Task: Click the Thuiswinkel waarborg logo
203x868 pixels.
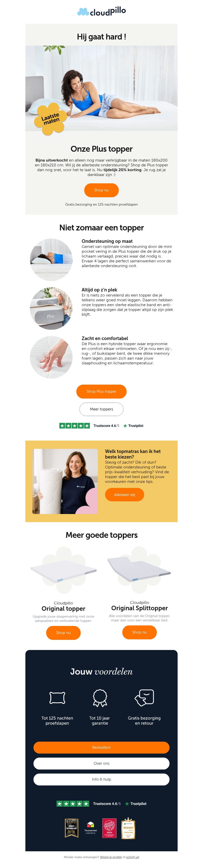Action: coord(91,828)
